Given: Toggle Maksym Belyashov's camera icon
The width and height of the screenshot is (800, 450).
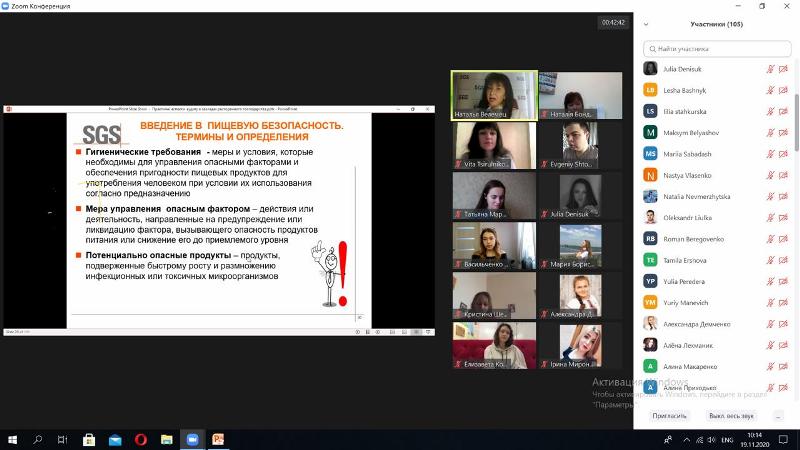Looking at the screenshot, I should coord(783,133).
